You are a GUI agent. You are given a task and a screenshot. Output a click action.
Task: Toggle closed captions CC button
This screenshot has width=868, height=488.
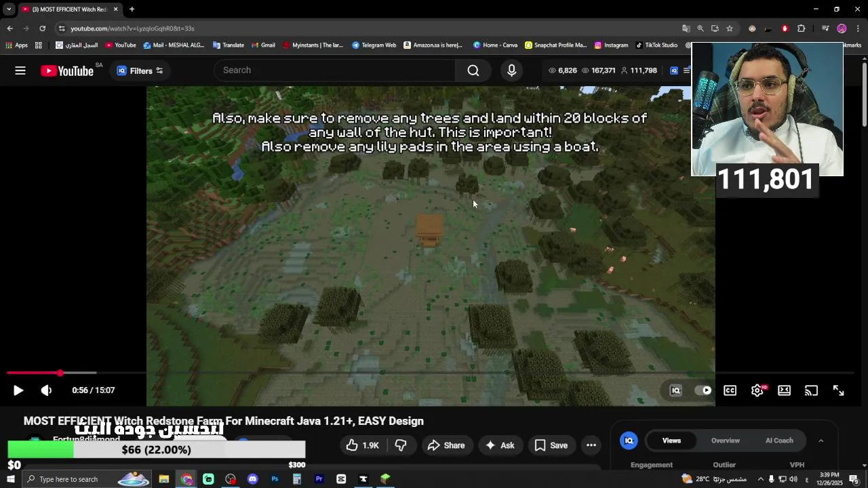pos(730,390)
